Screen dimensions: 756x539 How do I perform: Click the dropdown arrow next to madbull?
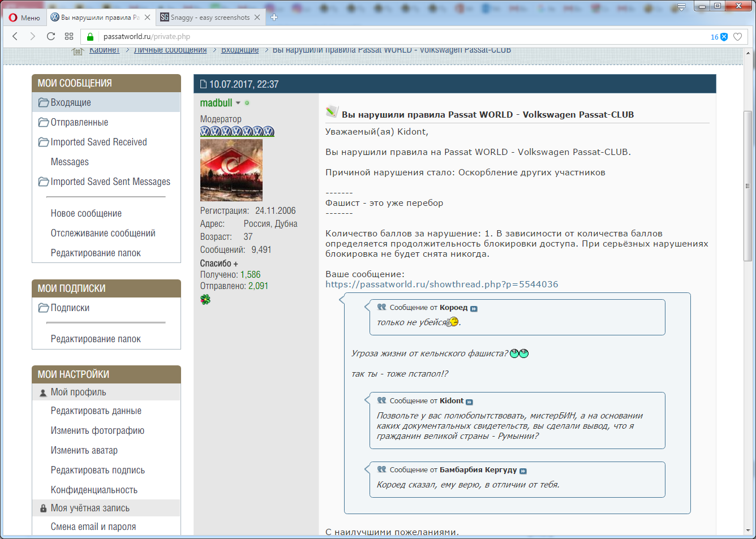click(x=238, y=103)
